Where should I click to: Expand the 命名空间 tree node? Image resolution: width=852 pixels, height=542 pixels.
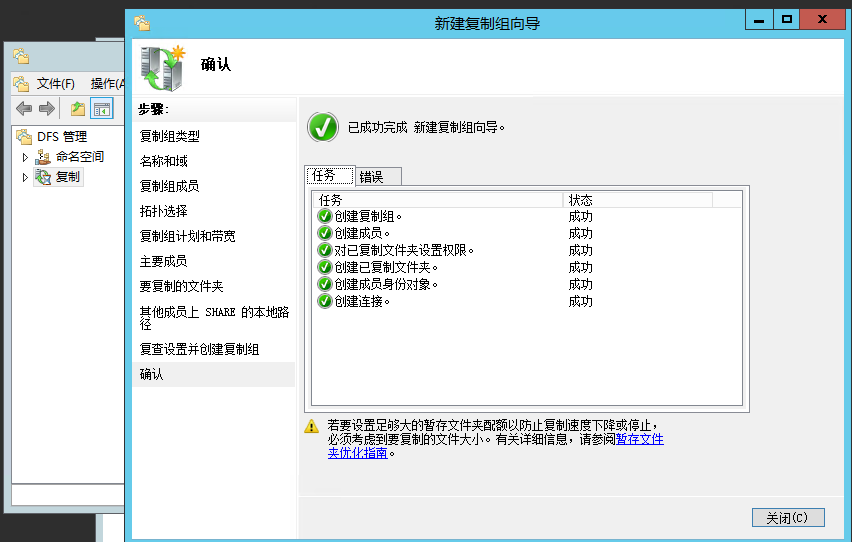(x=24, y=157)
